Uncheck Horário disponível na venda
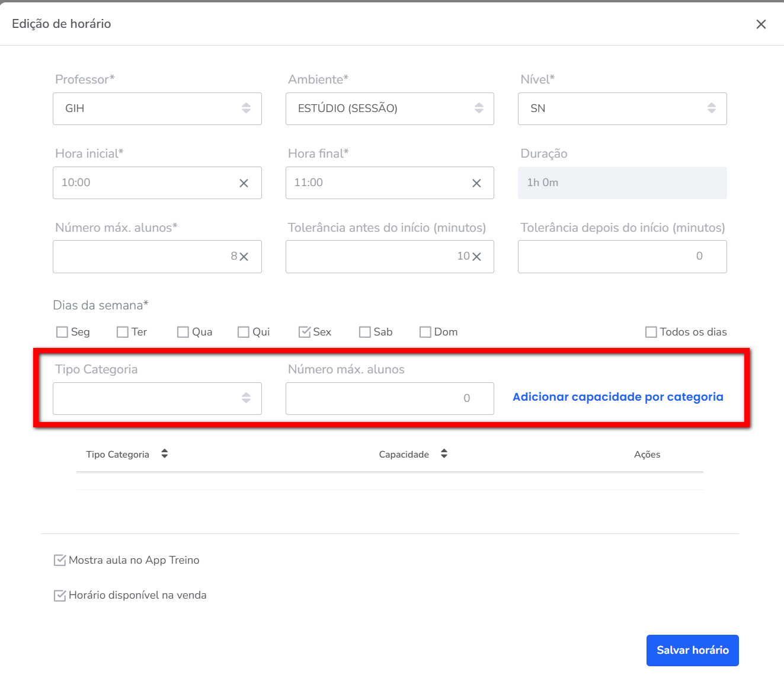This screenshot has width=784, height=684. point(60,595)
